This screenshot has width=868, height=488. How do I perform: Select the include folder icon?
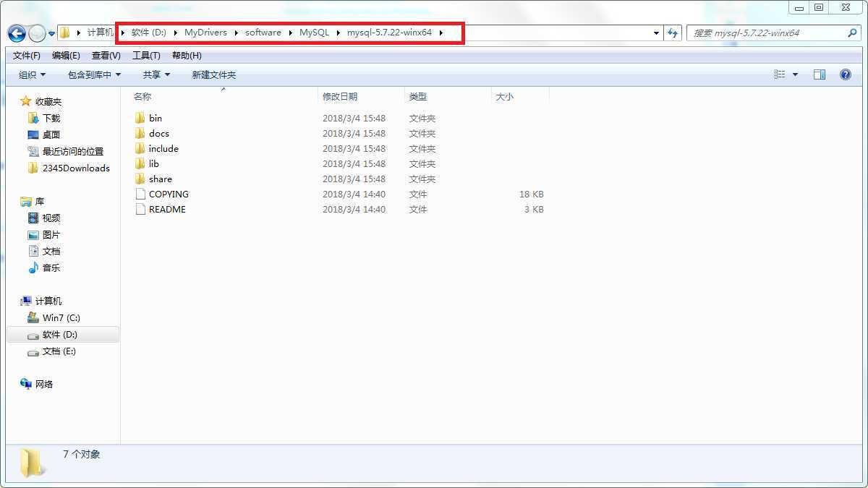tap(140, 148)
